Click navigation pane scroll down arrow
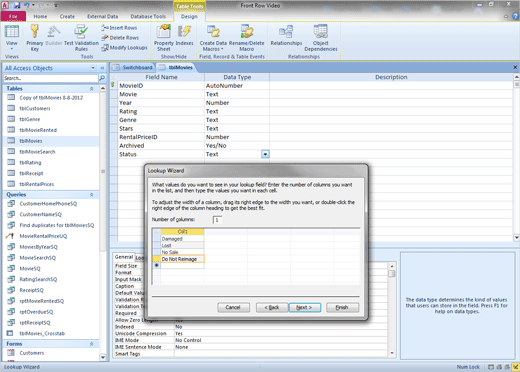 point(103,358)
